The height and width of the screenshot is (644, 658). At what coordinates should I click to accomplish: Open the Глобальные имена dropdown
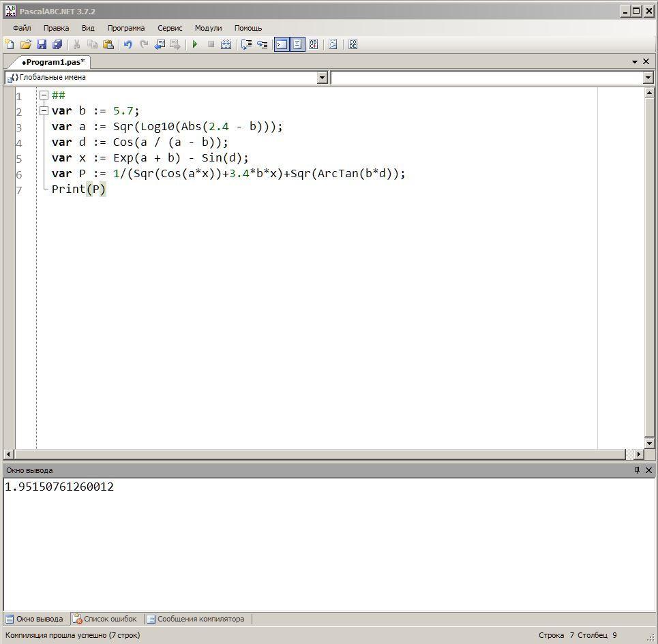pyautogui.click(x=323, y=78)
